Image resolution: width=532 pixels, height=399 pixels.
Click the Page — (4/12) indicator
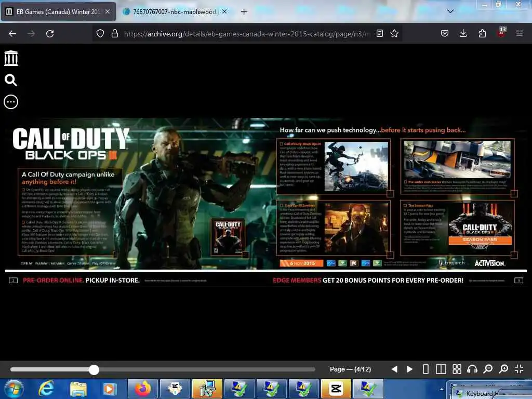pos(350,369)
